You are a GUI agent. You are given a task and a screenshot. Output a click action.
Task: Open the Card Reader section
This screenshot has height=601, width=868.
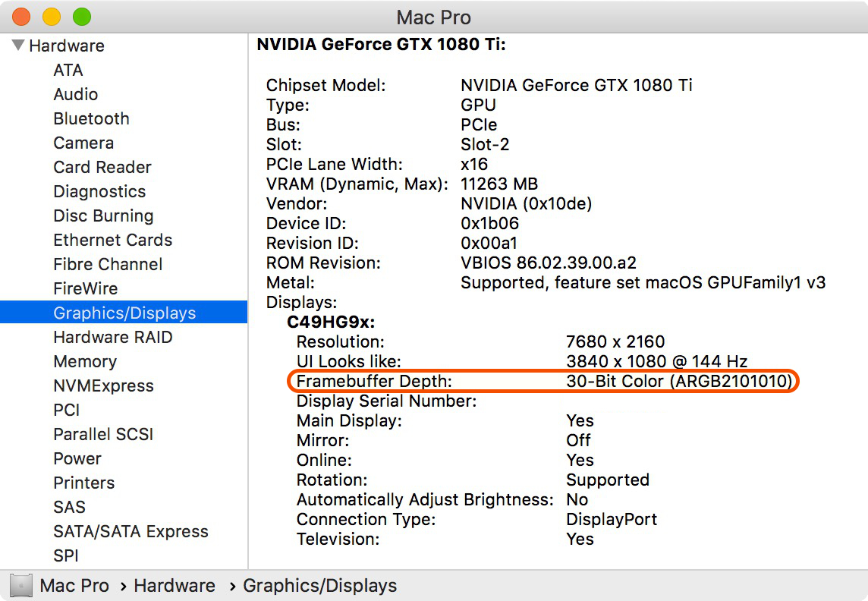coord(102,167)
